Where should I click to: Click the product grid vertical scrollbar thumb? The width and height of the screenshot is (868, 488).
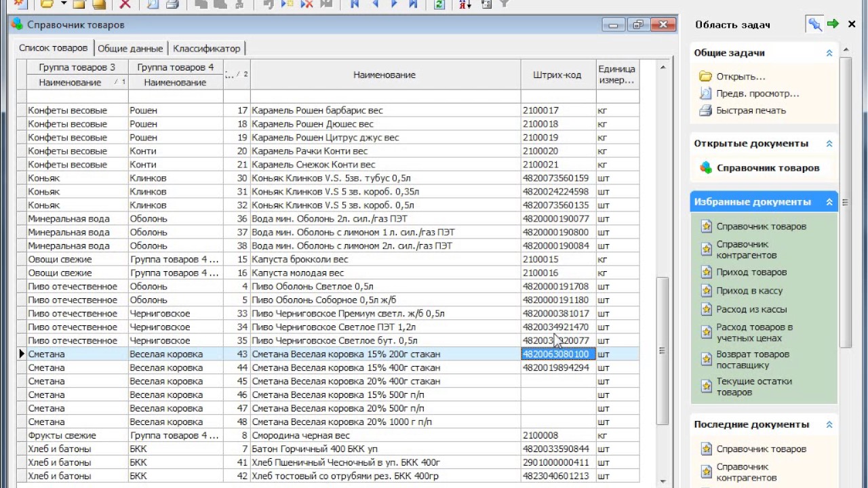coord(663,352)
